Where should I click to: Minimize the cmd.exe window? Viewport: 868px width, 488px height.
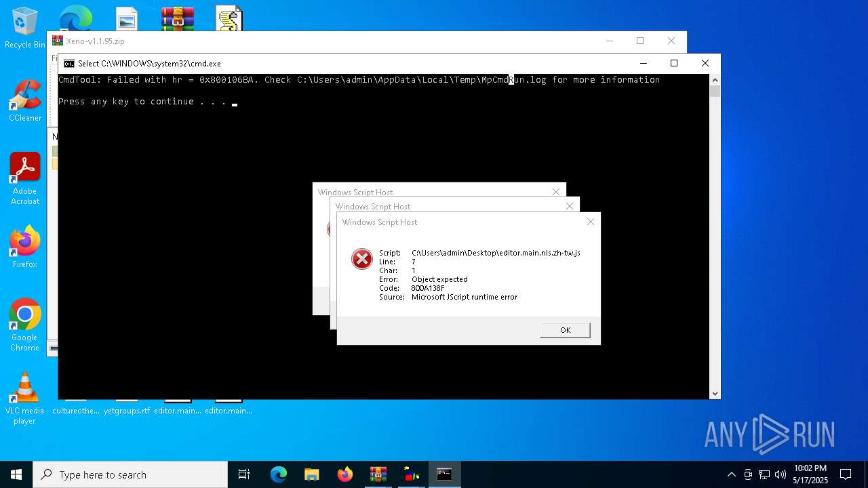pyautogui.click(x=643, y=63)
